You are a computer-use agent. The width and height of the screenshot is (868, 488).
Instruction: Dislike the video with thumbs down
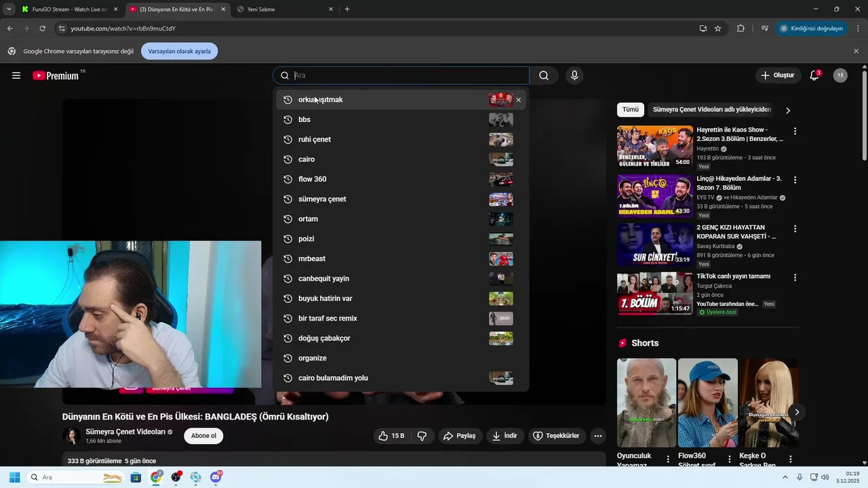tap(422, 436)
